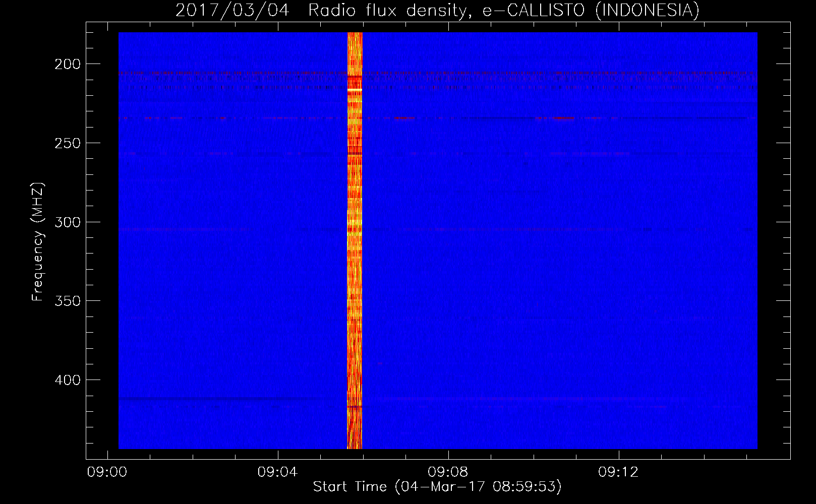Screen dimensions: 816x504
Task: Click the 09:12 time axis label
Action: 618,472
